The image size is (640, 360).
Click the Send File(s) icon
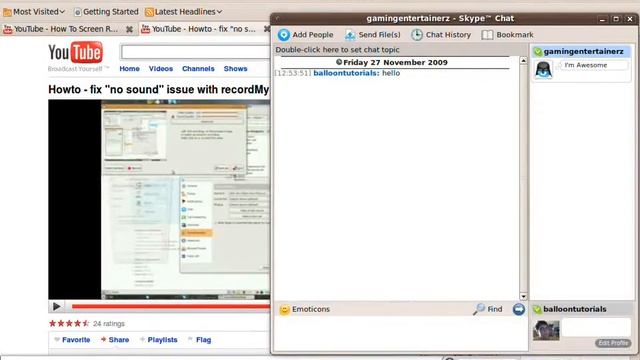click(x=350, y=35)
